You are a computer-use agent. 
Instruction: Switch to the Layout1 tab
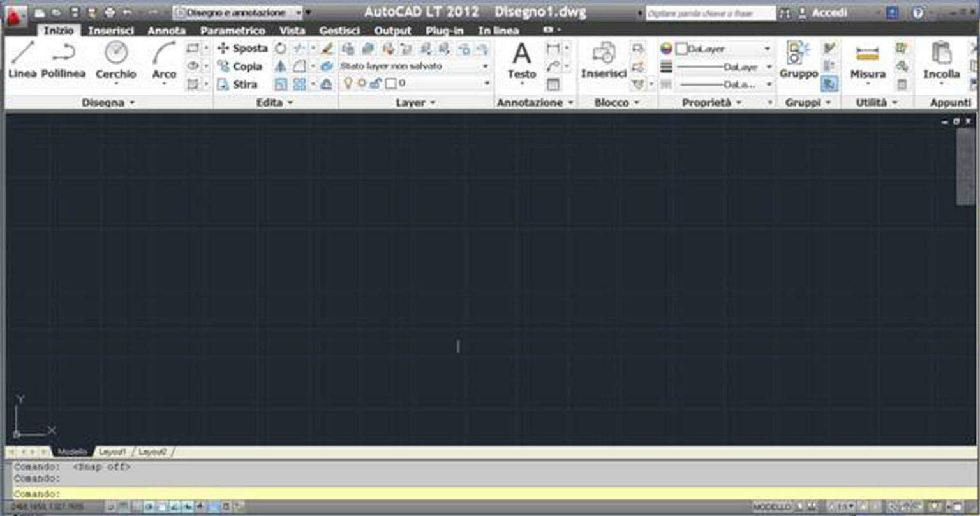[x=114, y=450]
